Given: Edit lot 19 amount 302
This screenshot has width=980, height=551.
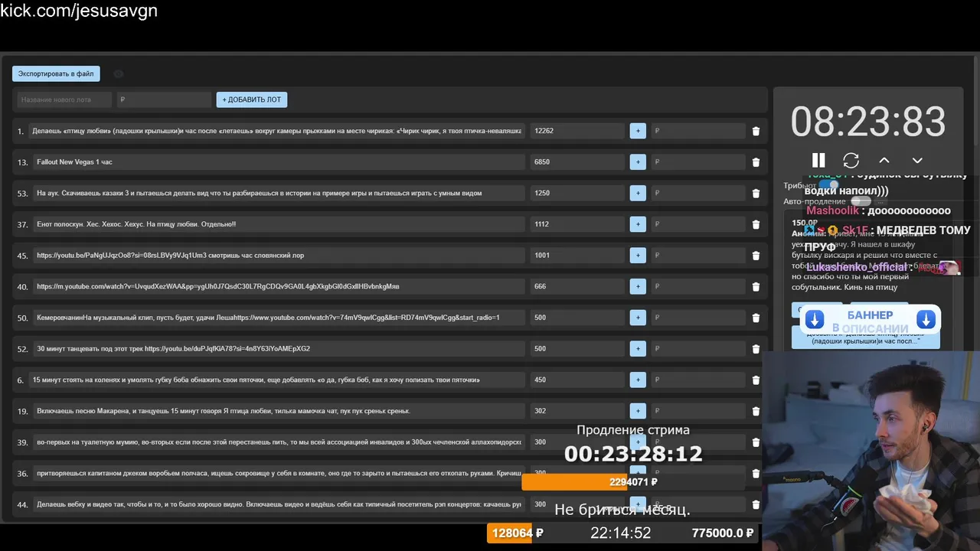Looking at the screenshot, I should pyautogui.click(x=577, y=411).
